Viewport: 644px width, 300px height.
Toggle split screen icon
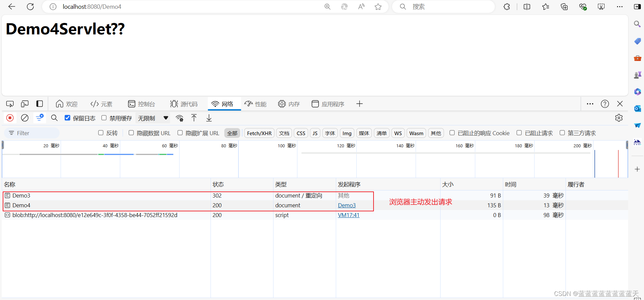point(527,7)
